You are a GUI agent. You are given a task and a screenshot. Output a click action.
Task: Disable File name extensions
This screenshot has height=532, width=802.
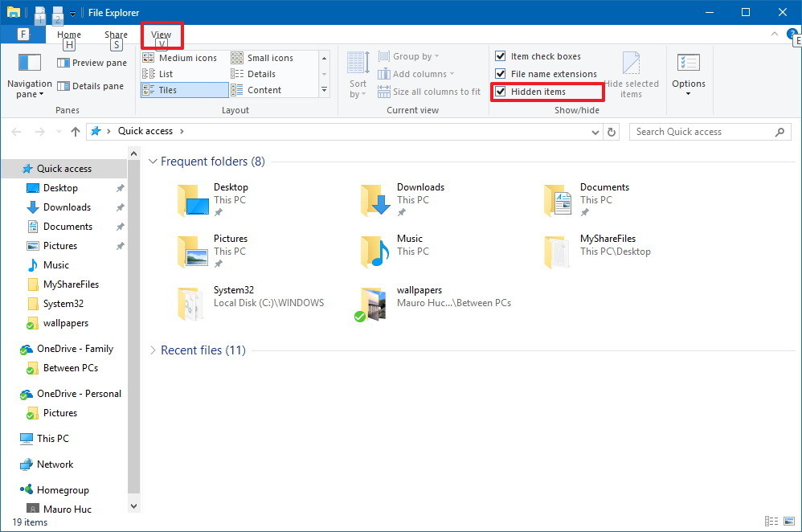(500, 73)
